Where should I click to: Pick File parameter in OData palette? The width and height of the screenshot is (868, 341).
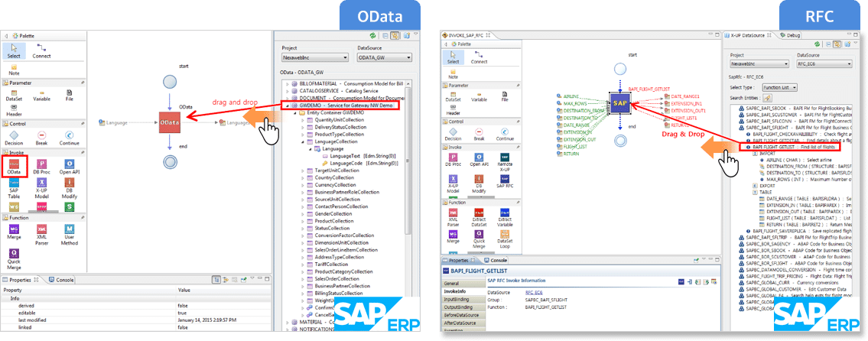pos(69,96)
